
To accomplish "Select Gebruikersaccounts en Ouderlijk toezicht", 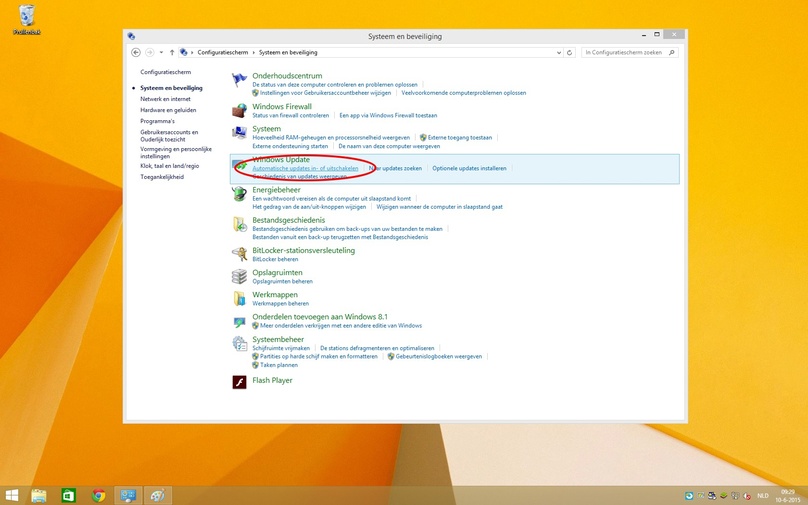I will click(x=169, y=136).
